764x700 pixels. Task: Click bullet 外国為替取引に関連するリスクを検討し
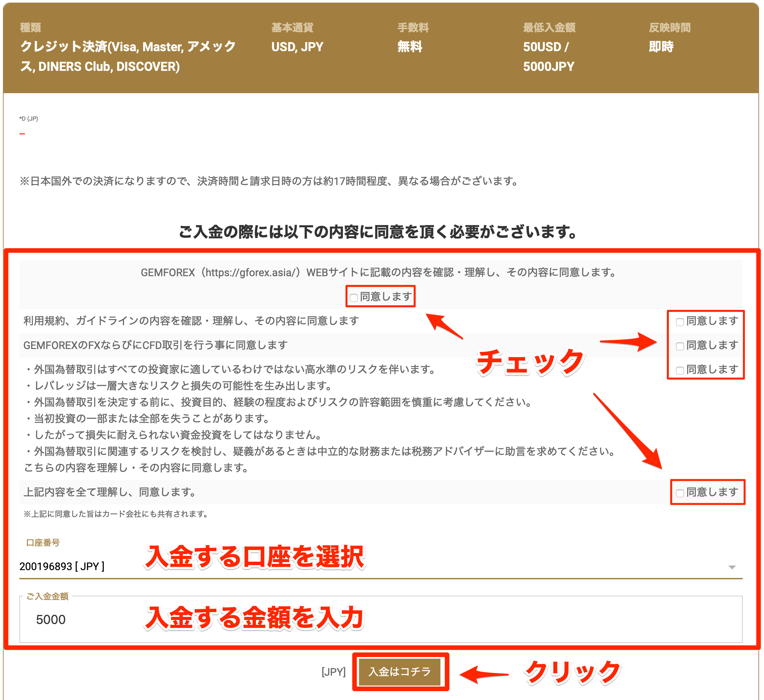pyautogui.click(x=320, y=451)
